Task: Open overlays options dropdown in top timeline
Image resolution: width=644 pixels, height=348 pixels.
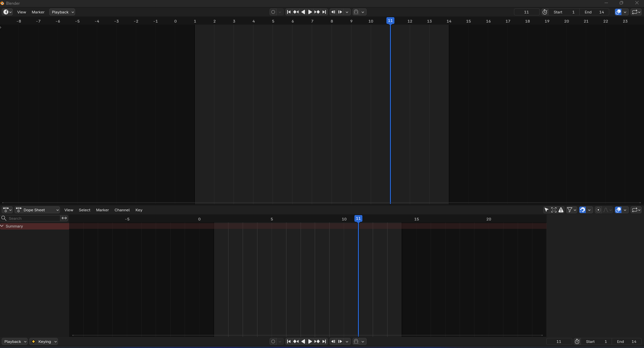Action: click(625, 12)
